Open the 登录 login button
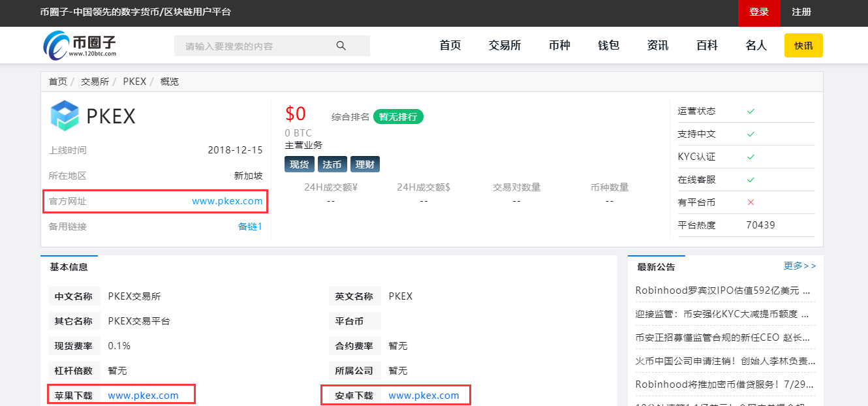 [759, 12]
